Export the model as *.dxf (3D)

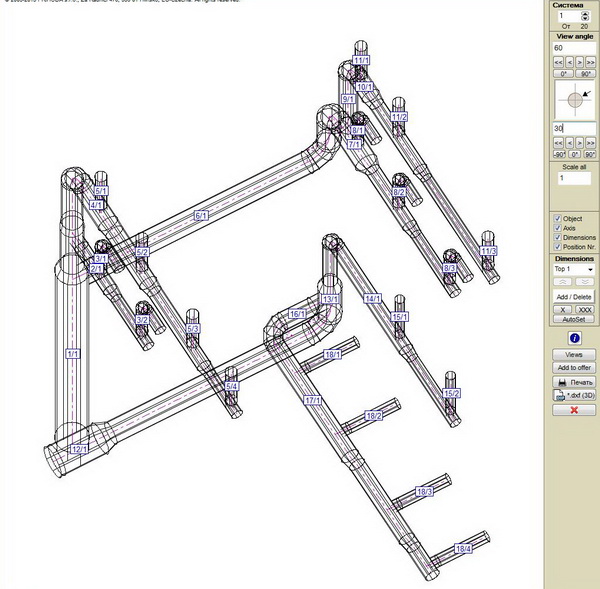pos(574,395)
